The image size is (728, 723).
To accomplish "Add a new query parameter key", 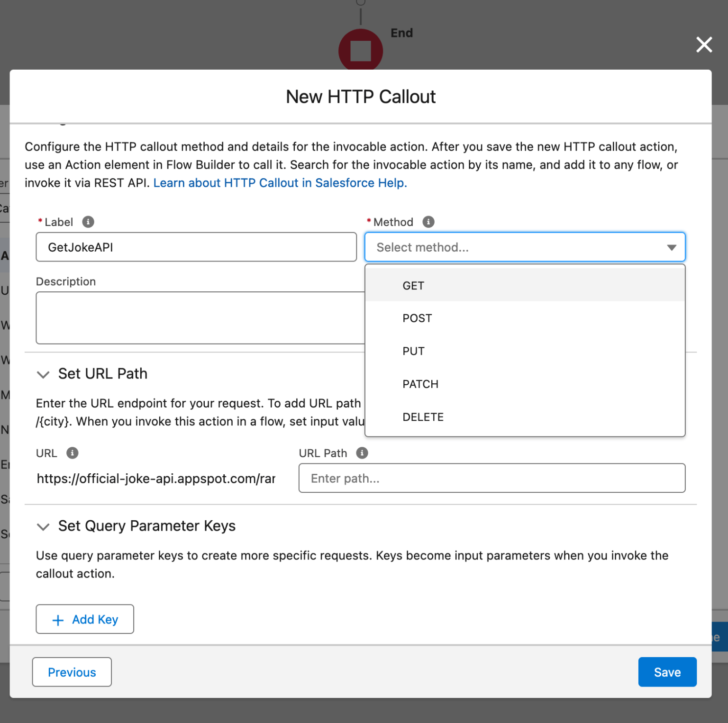I will click(x=84, y=619).
